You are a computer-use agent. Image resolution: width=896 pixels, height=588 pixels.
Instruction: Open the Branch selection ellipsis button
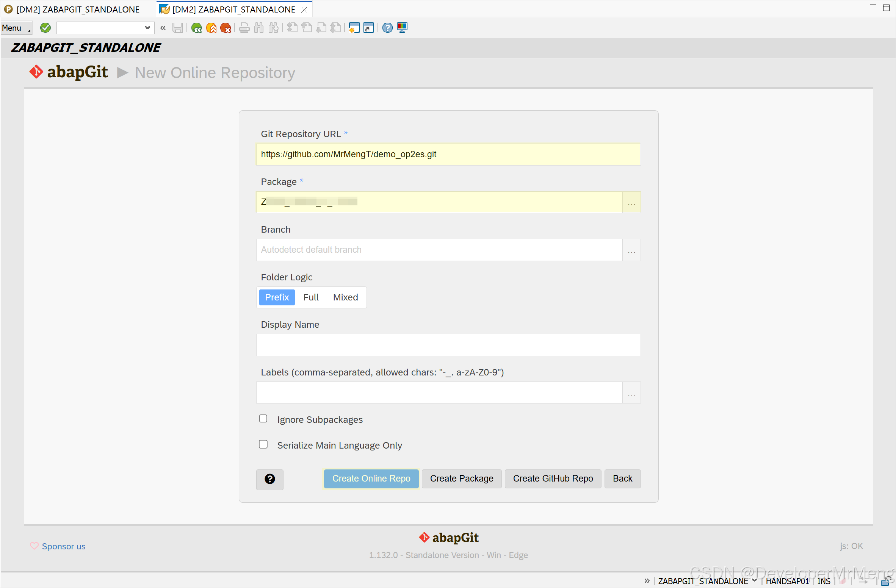tap(631, 250)
